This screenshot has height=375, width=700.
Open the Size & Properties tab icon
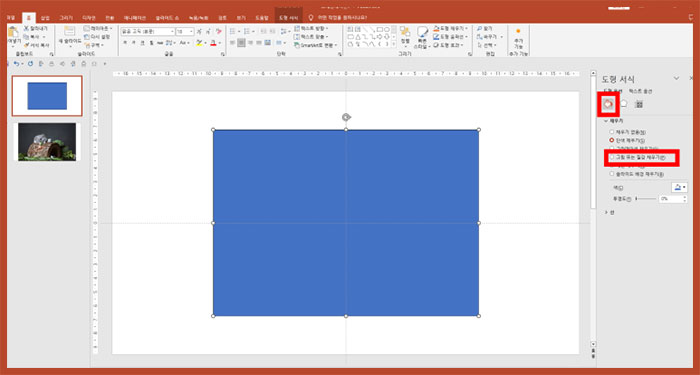(639, 104)
